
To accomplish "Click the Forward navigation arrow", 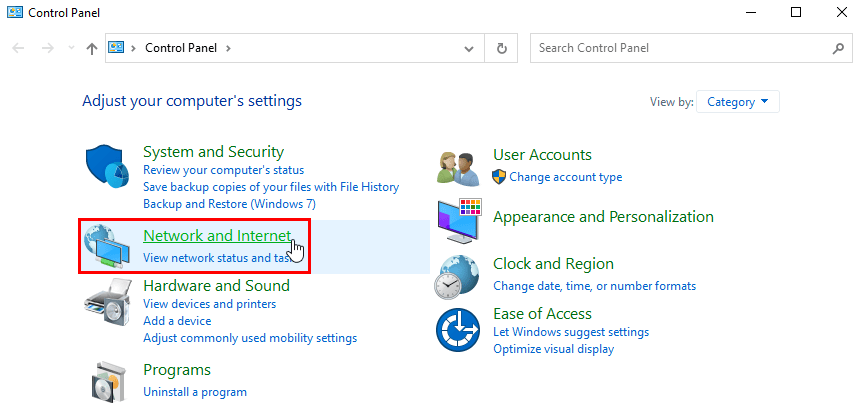I will point(48,48).
